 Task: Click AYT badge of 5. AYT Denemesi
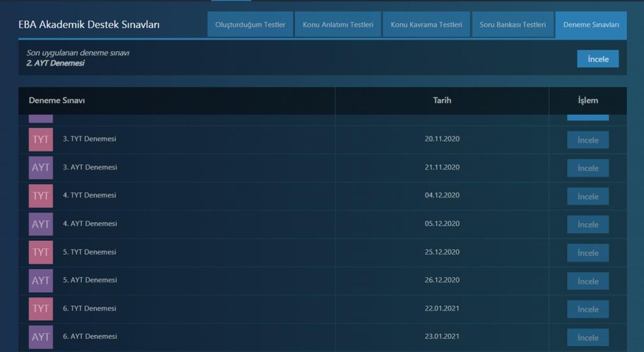tap(41, 280)
